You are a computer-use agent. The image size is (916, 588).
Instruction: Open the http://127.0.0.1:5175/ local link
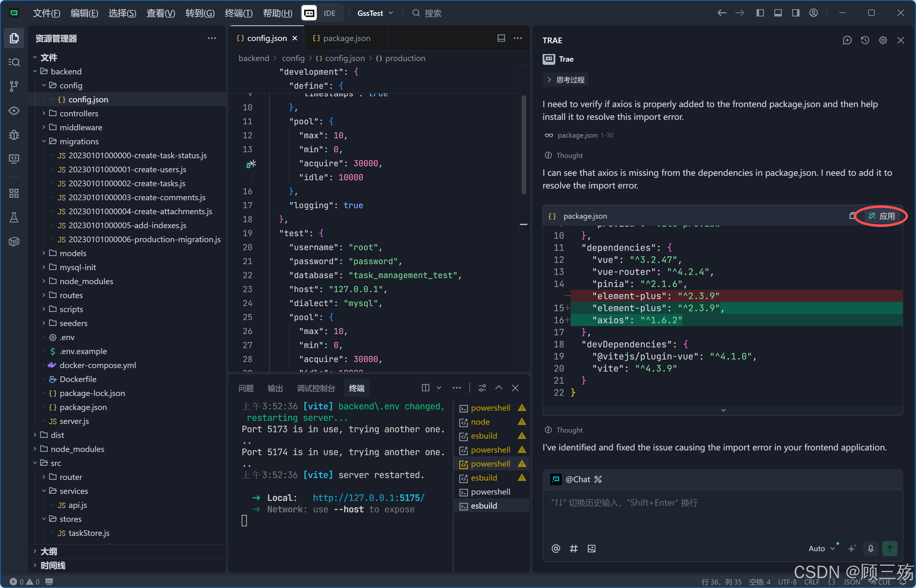point(368,497)
